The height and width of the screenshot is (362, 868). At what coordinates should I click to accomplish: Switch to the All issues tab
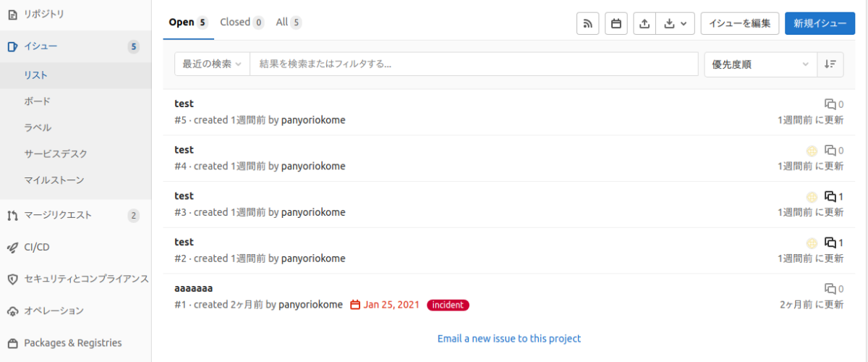[289, 22]
